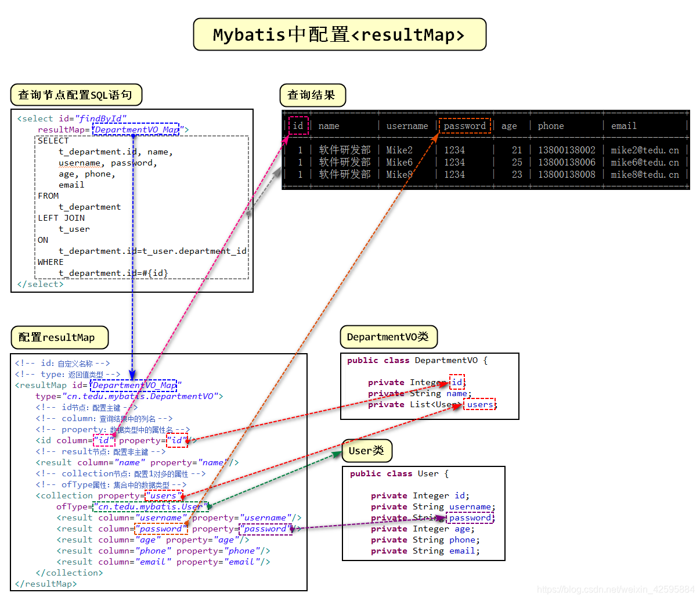Select the email cell "mike2@tedu.cn"
This screenshot has width=700, height=600.
(x=645, y=150)
